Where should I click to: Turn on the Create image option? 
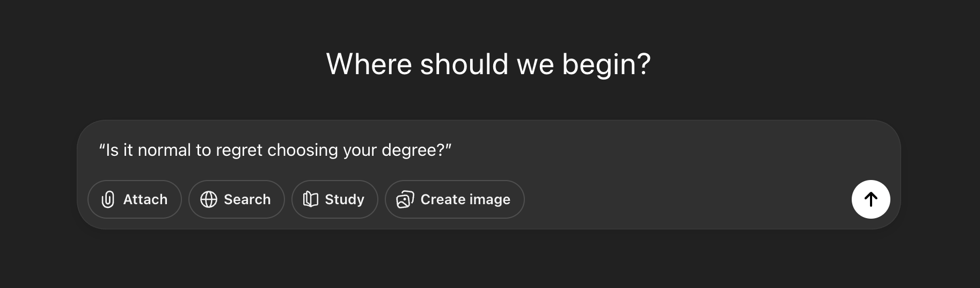pyautogui.click(x=454, y=199)
